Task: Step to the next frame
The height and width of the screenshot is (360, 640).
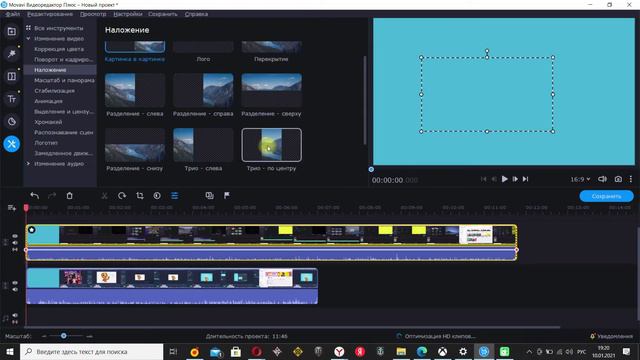Action: point(515,179)
